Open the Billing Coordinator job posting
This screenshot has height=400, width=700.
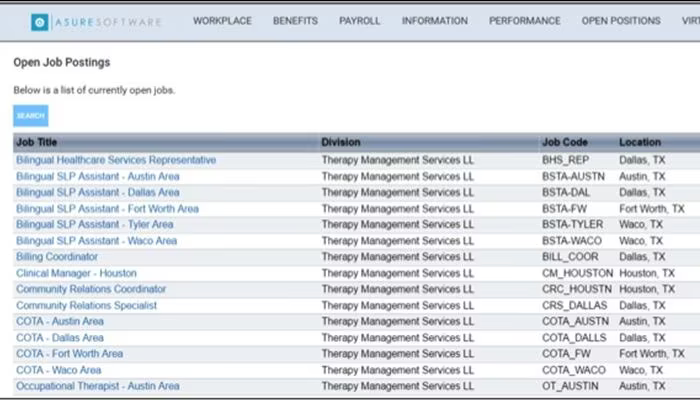tap(57, 257)
